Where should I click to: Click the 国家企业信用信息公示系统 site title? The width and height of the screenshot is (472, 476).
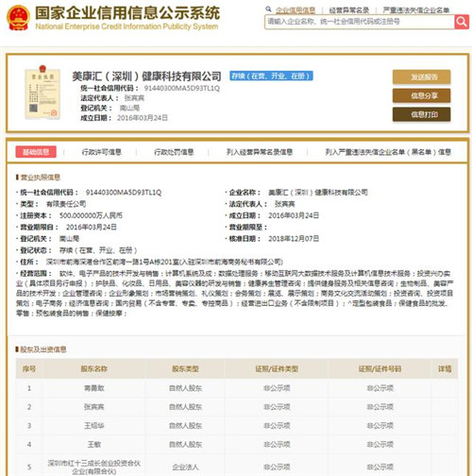(127, 13)
